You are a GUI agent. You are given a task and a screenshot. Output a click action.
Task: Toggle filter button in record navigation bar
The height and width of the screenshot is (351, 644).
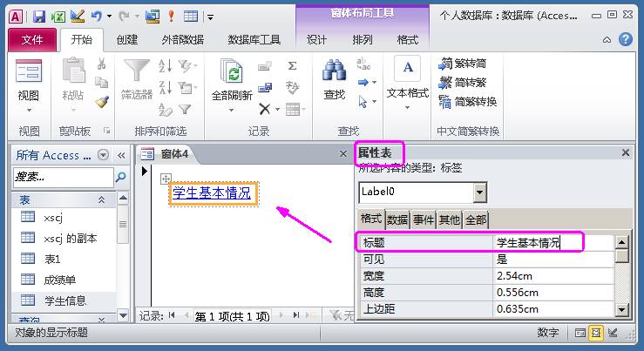342,315
